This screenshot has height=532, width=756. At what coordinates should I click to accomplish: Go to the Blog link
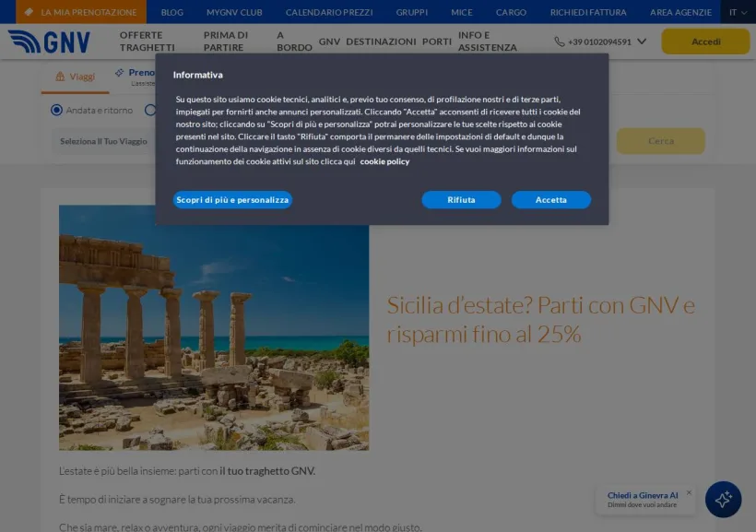(x=172, y=12)
